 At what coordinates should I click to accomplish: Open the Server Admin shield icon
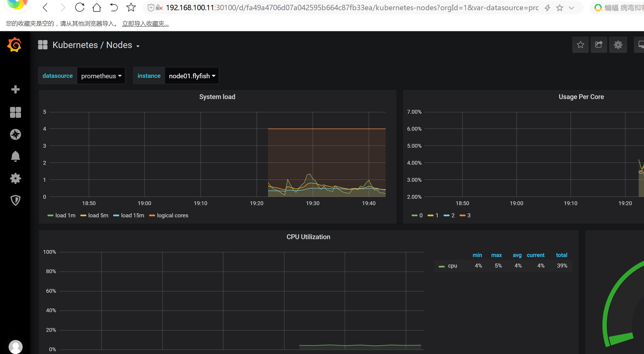click(x=15, y=200)
